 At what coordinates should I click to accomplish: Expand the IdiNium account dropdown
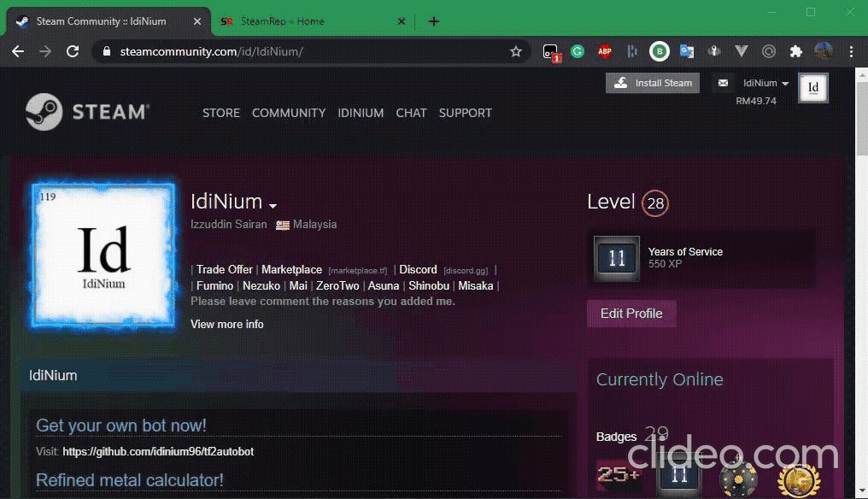(x=765, y=83)
